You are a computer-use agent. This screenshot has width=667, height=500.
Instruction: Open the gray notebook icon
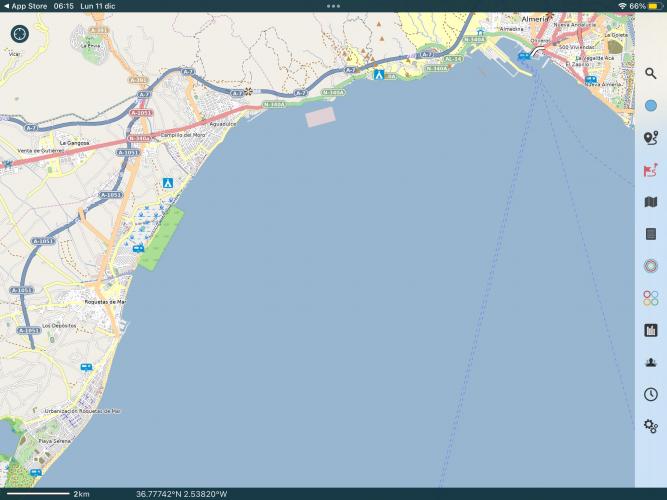(650, 234)
